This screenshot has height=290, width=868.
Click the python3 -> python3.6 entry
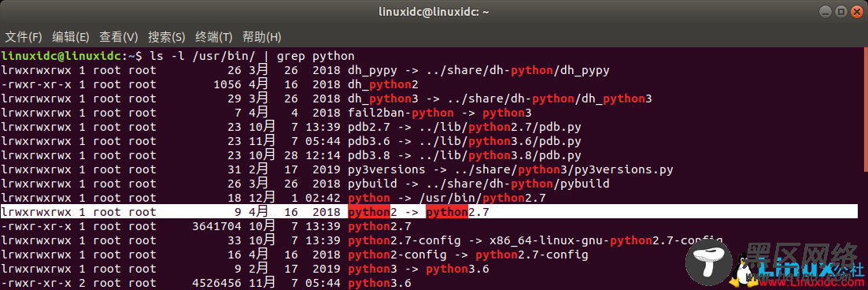pyautogui.click(x=419, y=269)
